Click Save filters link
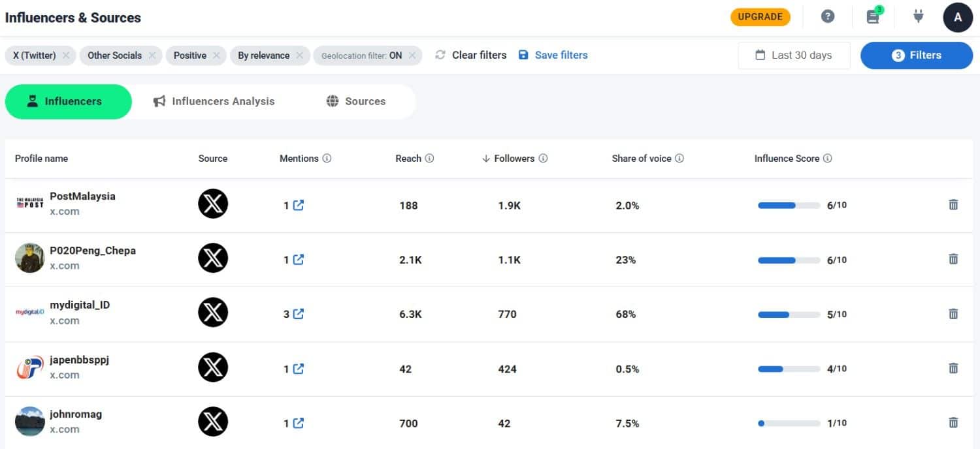The height and width of the screenshot is (449, 980). [553, 55]
